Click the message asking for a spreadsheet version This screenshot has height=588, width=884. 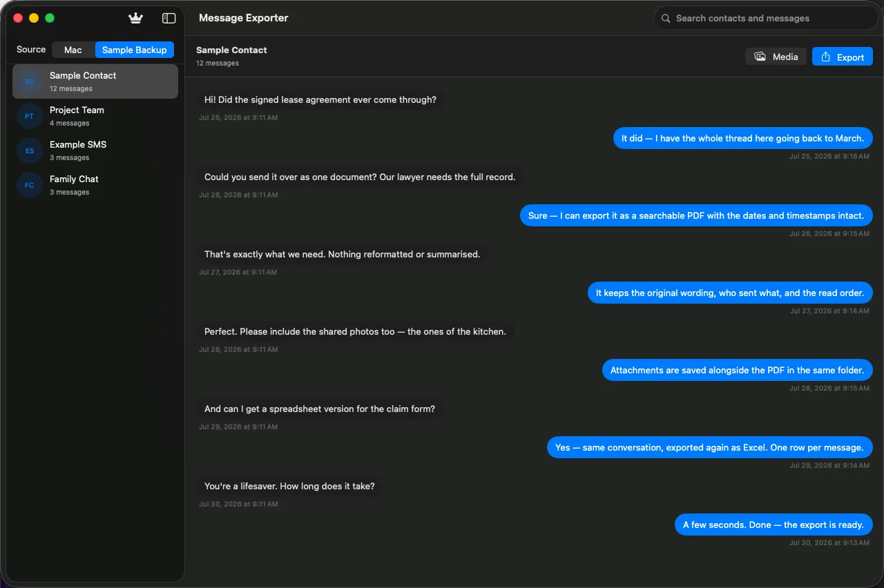[320, 409]
